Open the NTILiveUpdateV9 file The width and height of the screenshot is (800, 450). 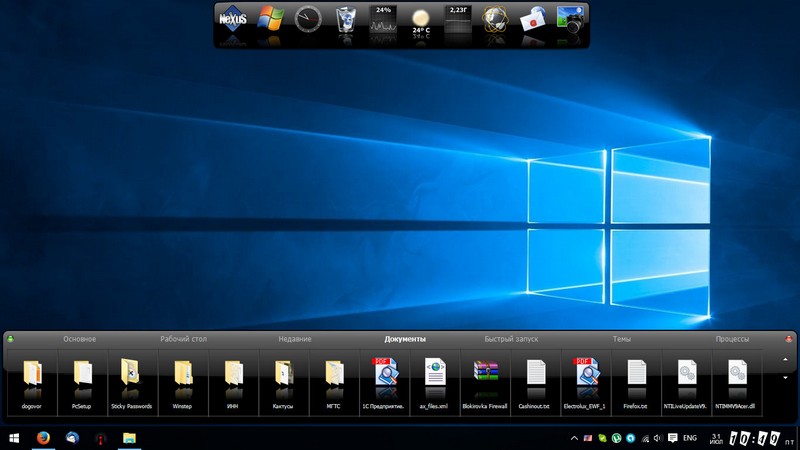(686, 383)
